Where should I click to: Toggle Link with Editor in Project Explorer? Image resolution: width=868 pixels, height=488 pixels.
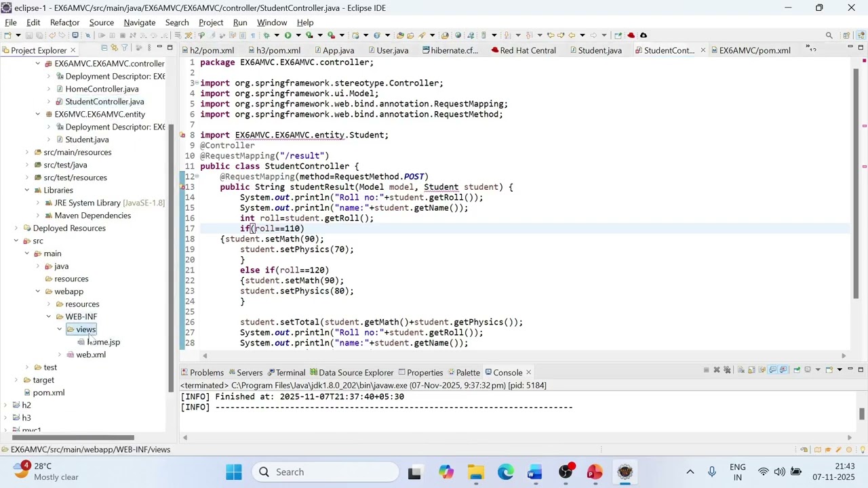pyautogui.click(x=115, y=47)
